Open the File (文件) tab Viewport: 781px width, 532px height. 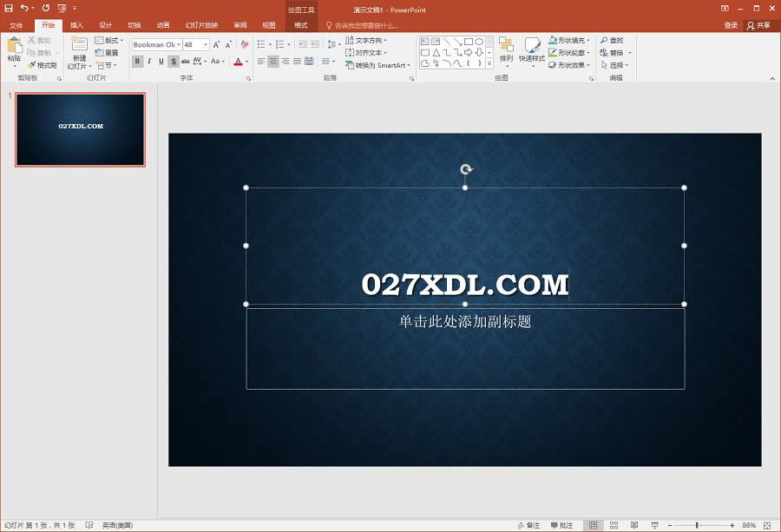coord(16,25)
